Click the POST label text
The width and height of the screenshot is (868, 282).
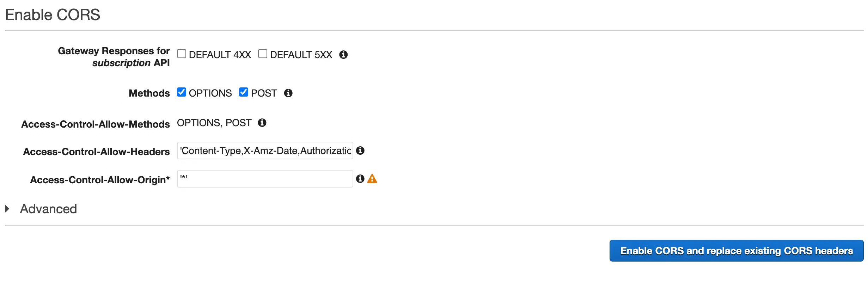coord(264,93)
